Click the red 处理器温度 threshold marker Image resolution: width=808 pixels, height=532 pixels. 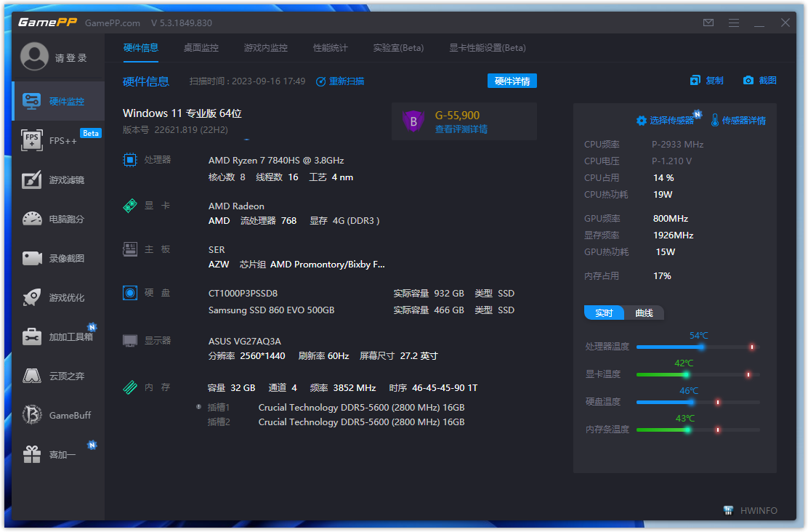click(x=752, y=347)
